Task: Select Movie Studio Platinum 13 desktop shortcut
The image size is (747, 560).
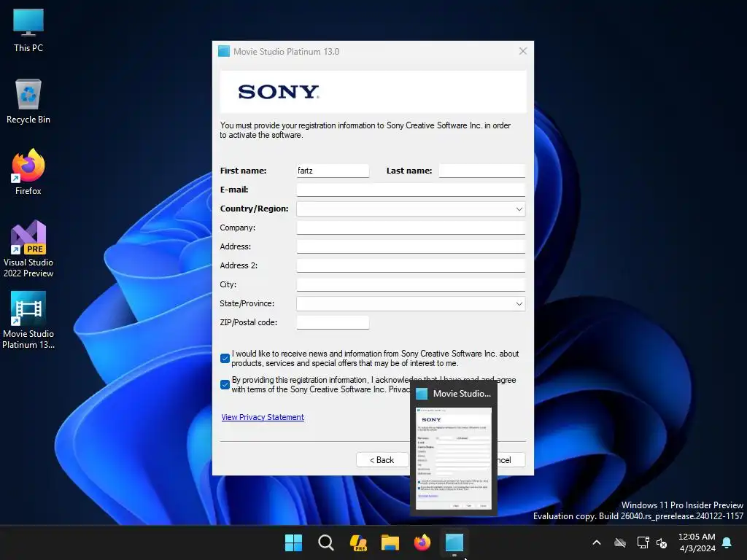Action: pyautogui.click(x=28, y=320)
